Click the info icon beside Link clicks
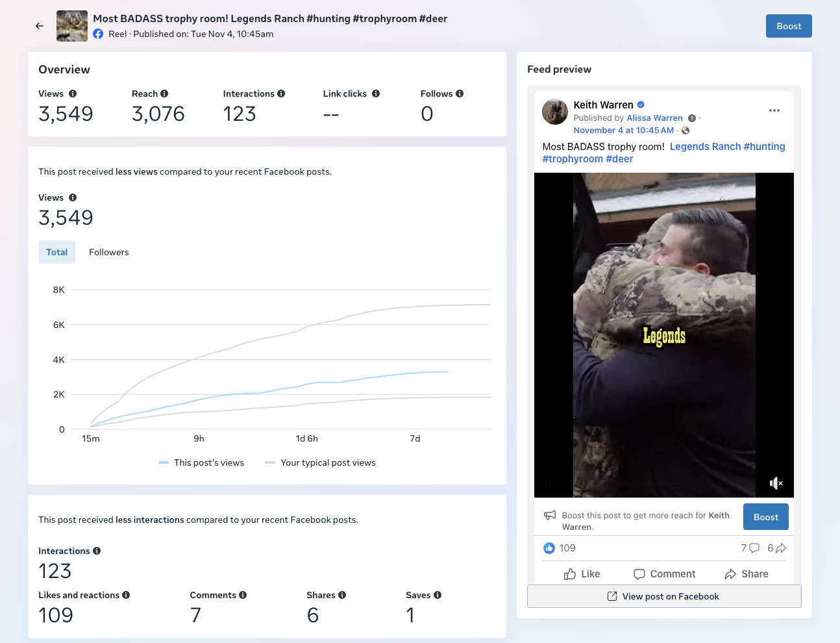840x643 pixels. point(376,94)
